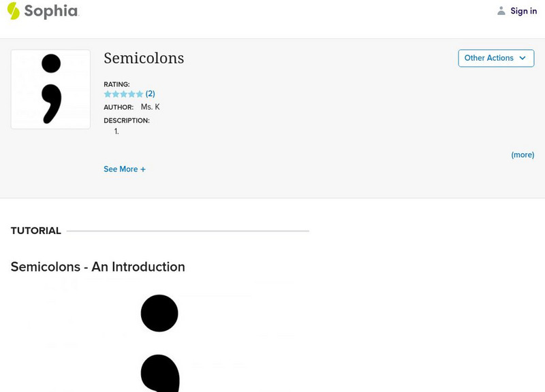Select the fifth rating star
Viewport: 545px width, 392px height.
point(140,94)
